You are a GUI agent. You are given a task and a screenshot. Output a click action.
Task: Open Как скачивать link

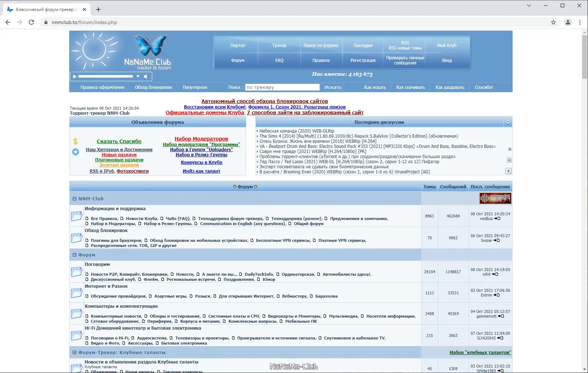pos(411,87)
